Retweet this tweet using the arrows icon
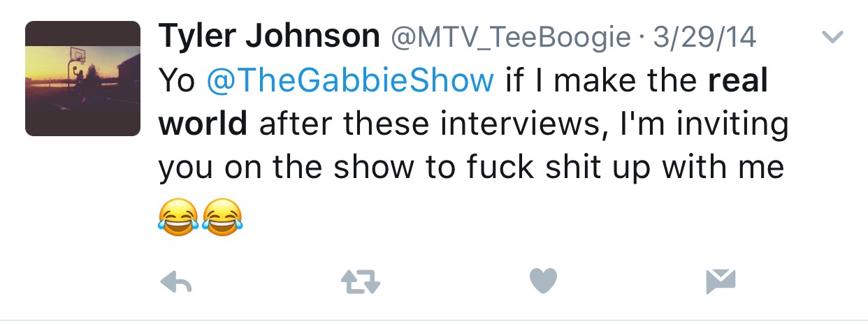 pos(360,282)
